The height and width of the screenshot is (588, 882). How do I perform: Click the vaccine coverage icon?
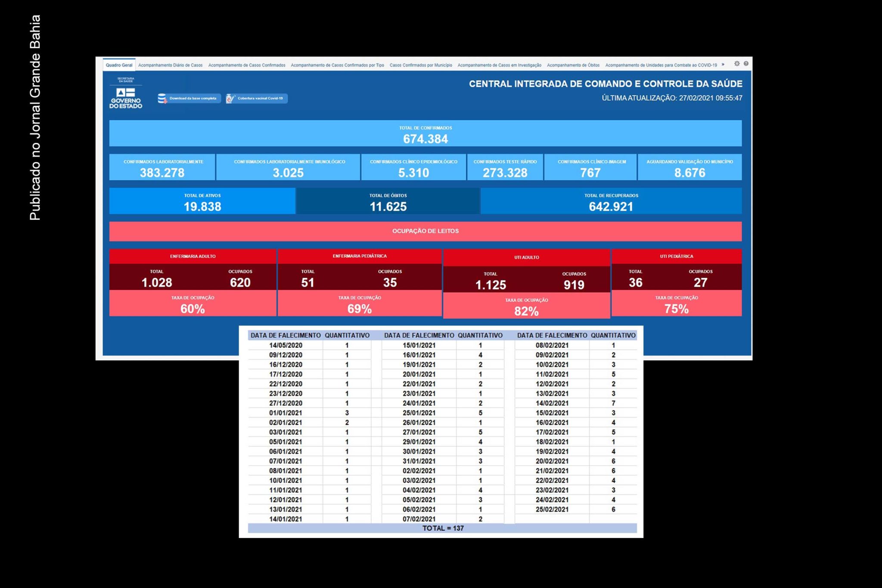click(230, 99)
